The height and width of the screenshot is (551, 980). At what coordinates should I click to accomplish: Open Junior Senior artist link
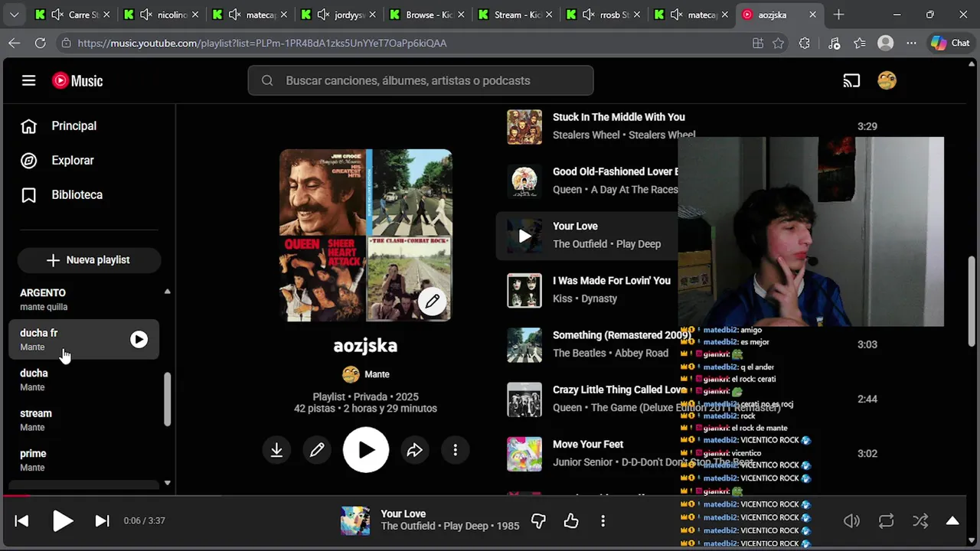click(x=583, y=462)
